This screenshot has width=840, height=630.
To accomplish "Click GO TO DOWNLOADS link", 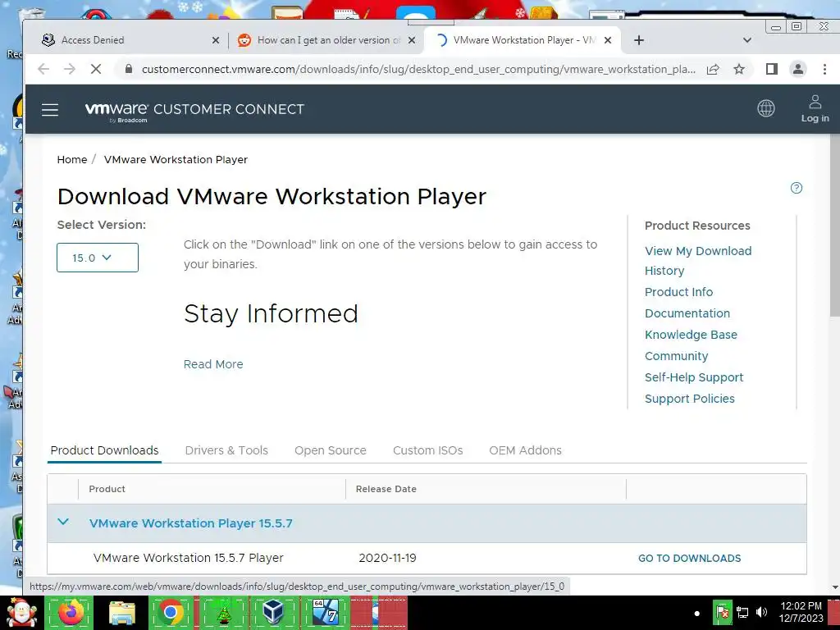I will [689, 558].
